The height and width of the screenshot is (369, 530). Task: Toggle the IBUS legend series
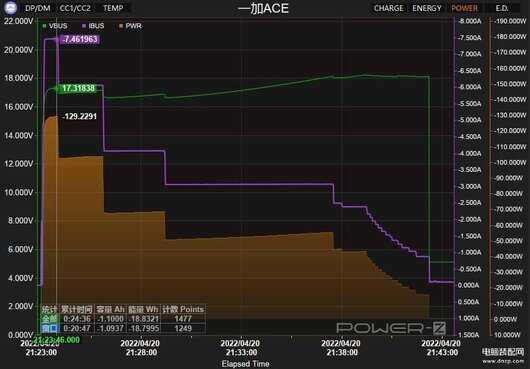(93, 26)
